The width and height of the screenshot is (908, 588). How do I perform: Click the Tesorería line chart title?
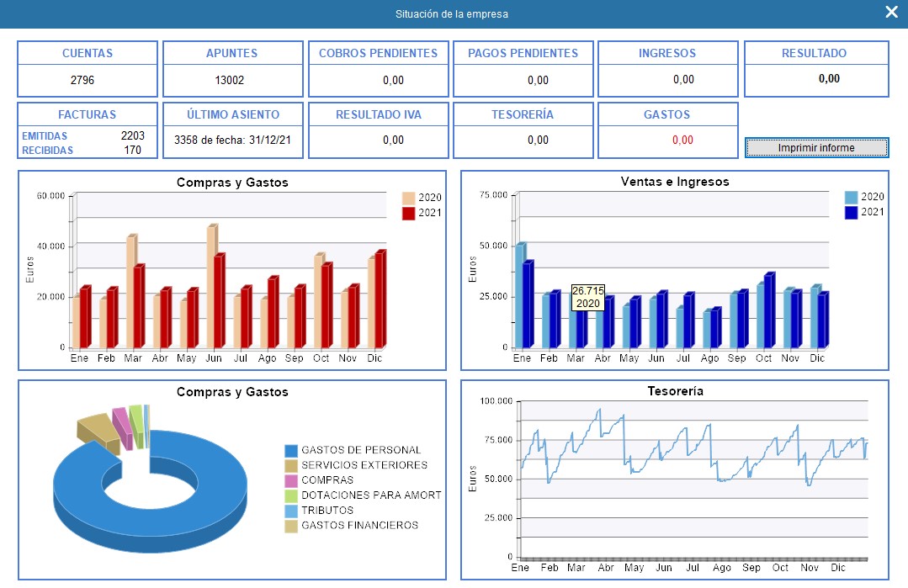[x=675, y=391]
